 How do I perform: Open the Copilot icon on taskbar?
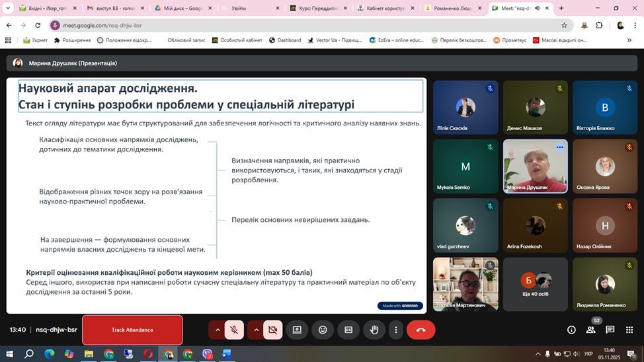69,354
